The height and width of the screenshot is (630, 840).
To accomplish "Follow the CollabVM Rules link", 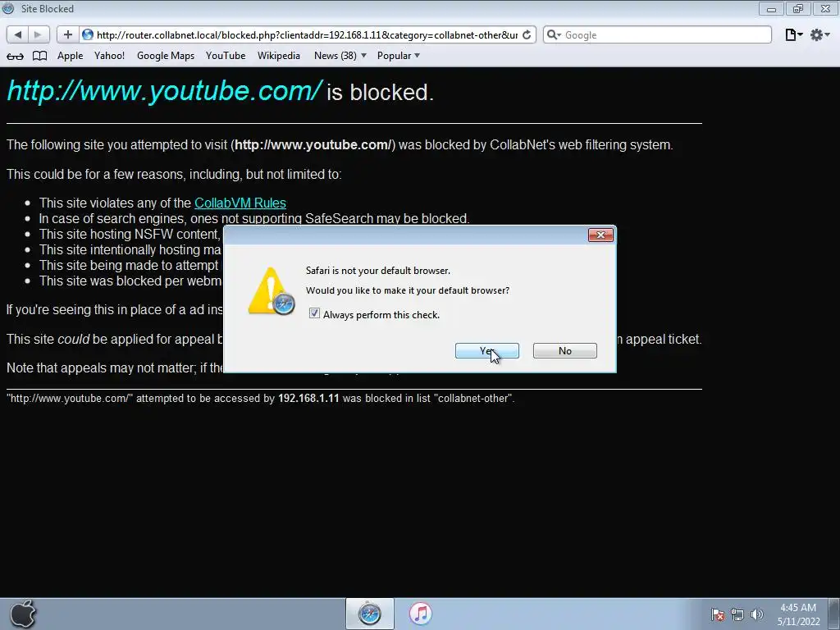I will [240, 203].
